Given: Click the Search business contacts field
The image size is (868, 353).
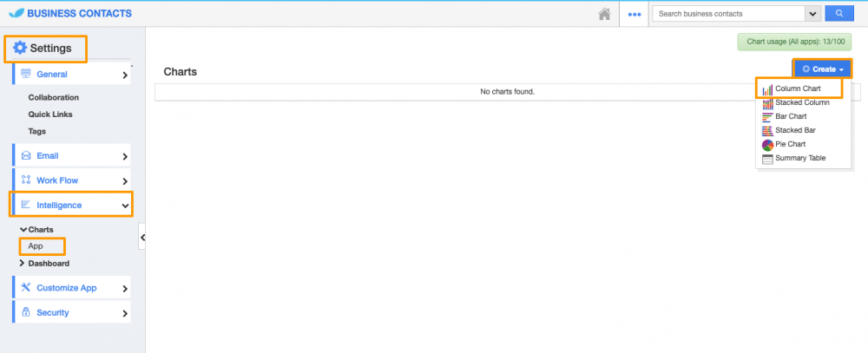Looking at the screenshot, I should click(x=728, y=14).
